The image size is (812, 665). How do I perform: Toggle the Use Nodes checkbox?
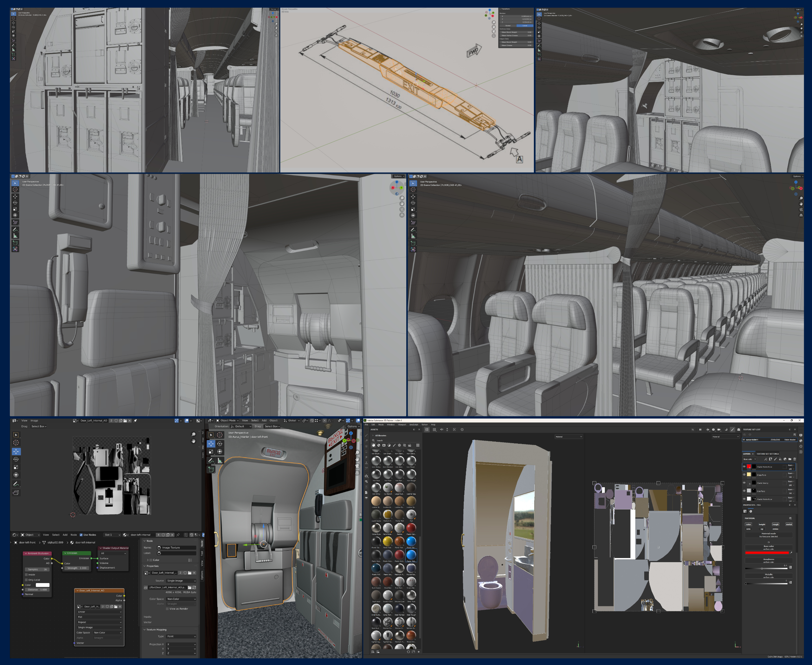click(81, 535)
